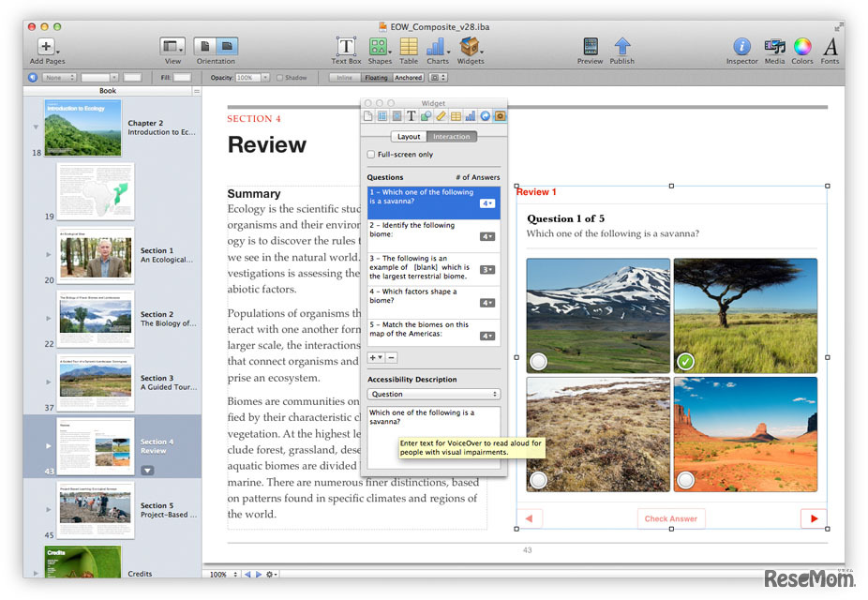868x600 pixels.
Task: Enable the Full-screen only checkbox
Action: tap(369, 154)
